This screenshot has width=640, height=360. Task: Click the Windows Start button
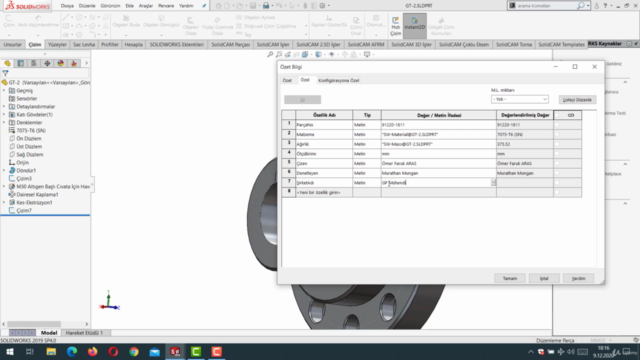coord(9,351)
